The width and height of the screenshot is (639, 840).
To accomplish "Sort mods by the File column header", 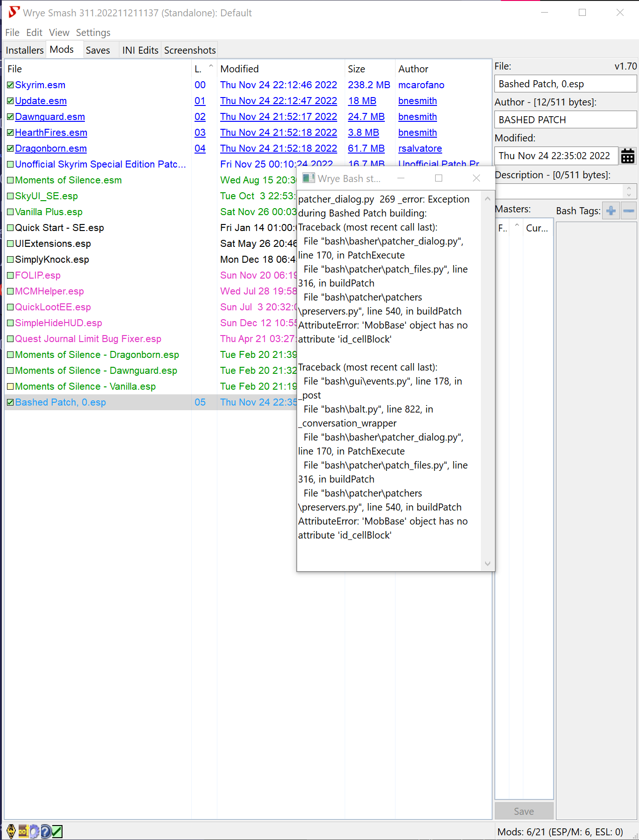I will [98, 69].
